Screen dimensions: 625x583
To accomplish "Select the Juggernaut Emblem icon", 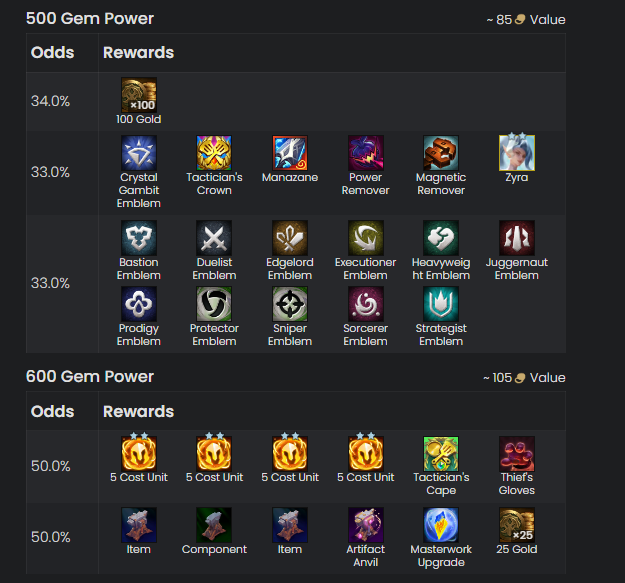I will click(517, 238).
